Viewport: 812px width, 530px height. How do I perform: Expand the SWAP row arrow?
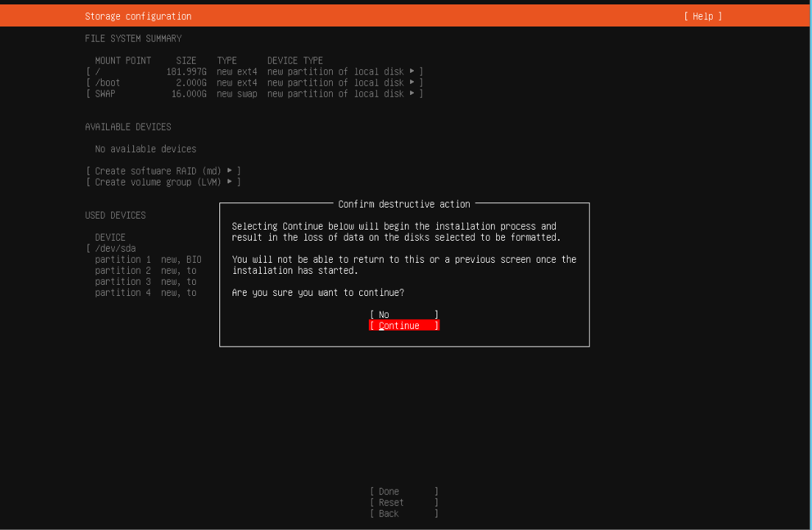coord(412,93)
